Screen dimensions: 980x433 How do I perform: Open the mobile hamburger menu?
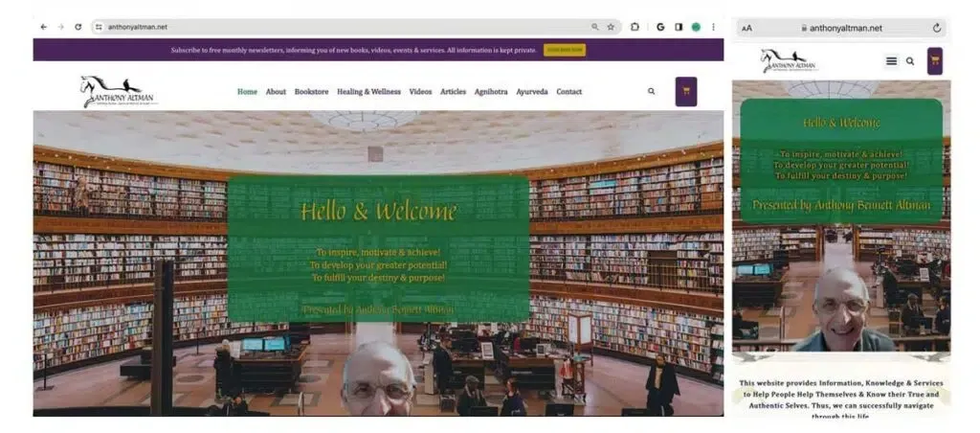point(892,61)
